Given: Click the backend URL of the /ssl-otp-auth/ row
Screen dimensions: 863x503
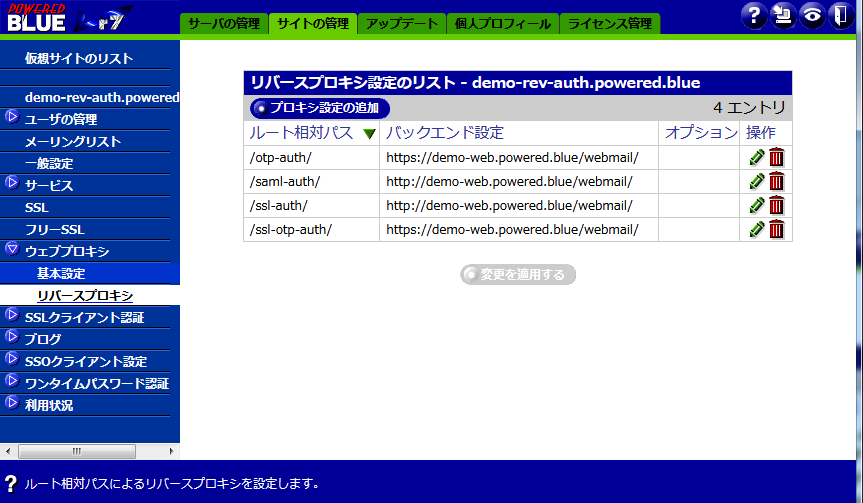Looking at the screenshot, I should (x=512, y=229).
